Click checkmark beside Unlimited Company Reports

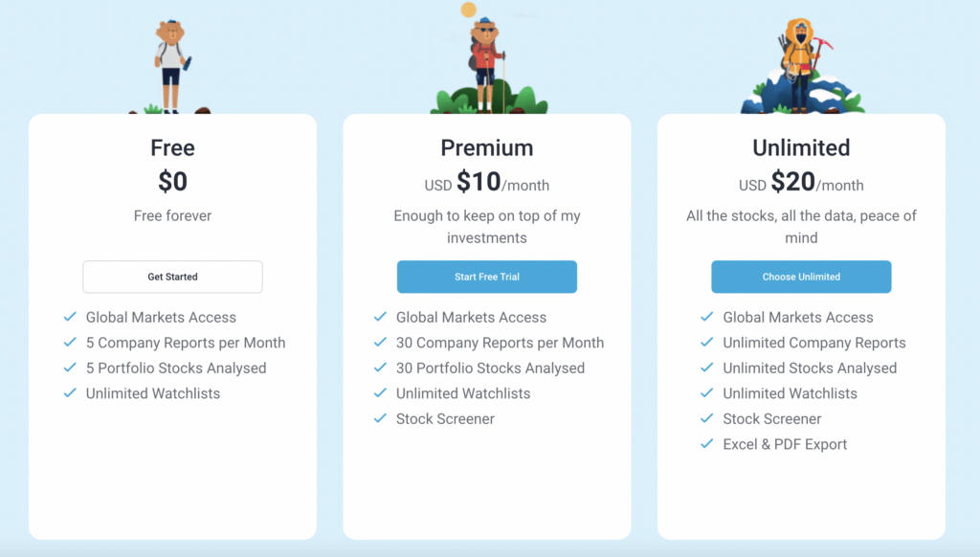tap(707, 343)
